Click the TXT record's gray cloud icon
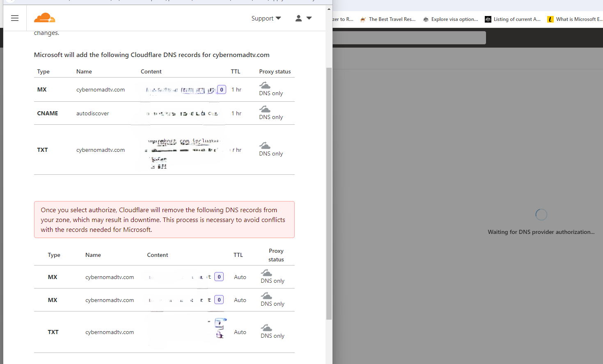 pos(264,145)
